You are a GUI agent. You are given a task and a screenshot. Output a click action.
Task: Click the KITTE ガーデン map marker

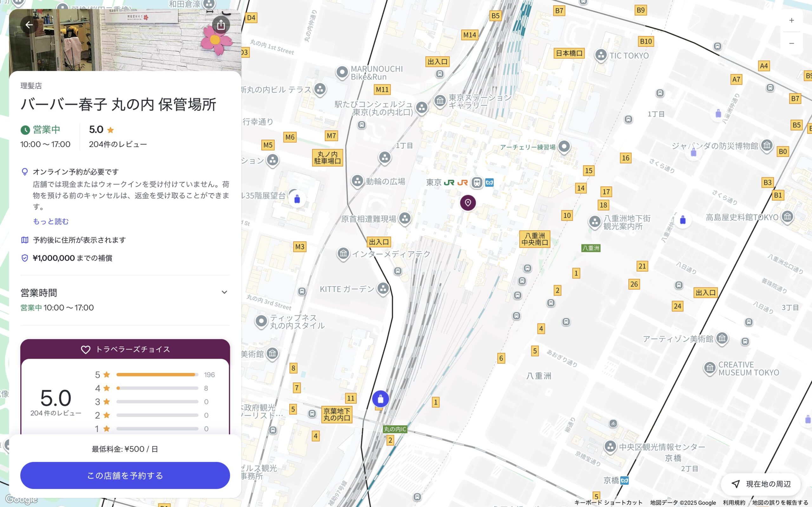click(x=383, y=288)
